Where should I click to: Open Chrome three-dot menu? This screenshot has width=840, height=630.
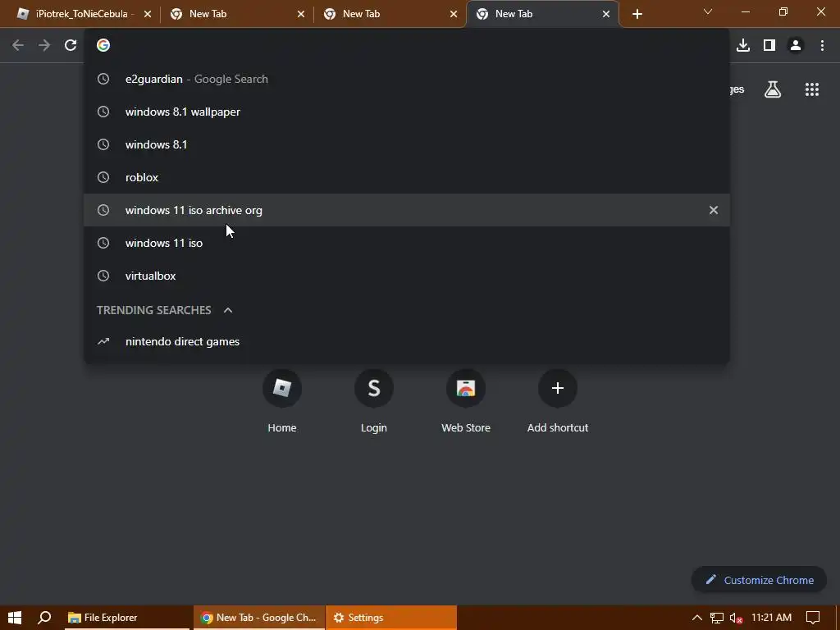click(822, 46)
